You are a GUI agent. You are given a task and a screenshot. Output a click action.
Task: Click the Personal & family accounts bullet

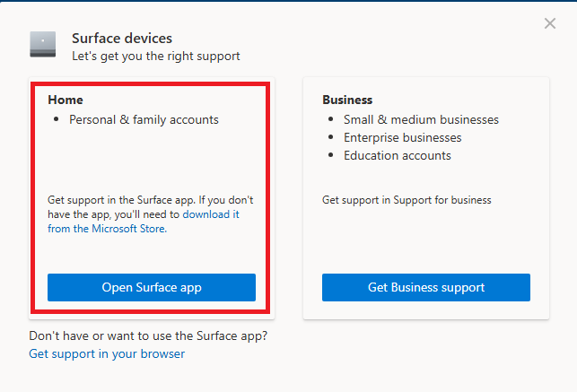click(x=144, y=119)
